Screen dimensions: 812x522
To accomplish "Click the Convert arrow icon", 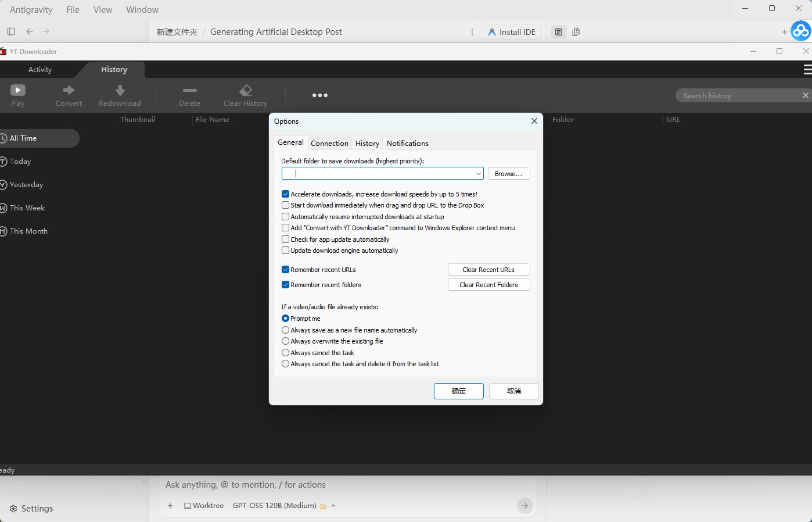I will click(x=69, y=90).
